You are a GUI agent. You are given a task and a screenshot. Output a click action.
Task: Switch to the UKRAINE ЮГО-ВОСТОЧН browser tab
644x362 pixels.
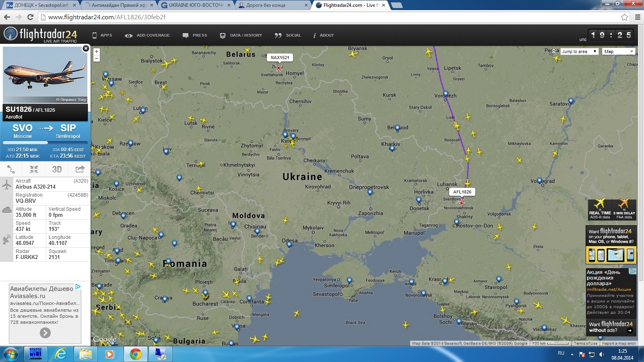point(196,5)
